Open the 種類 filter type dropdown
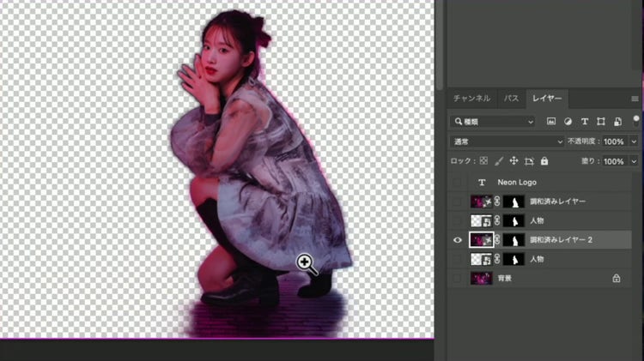Image resolution: width=644 pixels, height=361 pixels. pos(493,121)
